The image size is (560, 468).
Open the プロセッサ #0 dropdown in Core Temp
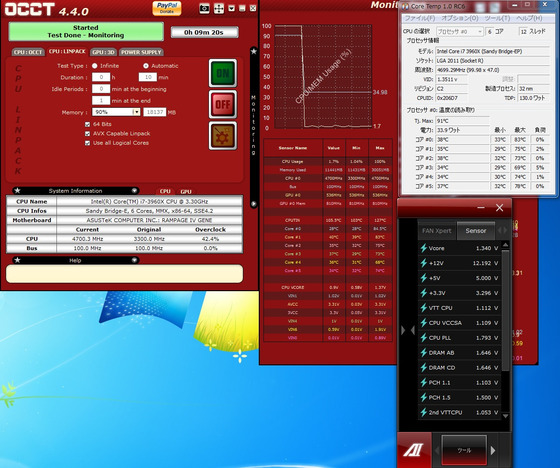pos(460,31)
